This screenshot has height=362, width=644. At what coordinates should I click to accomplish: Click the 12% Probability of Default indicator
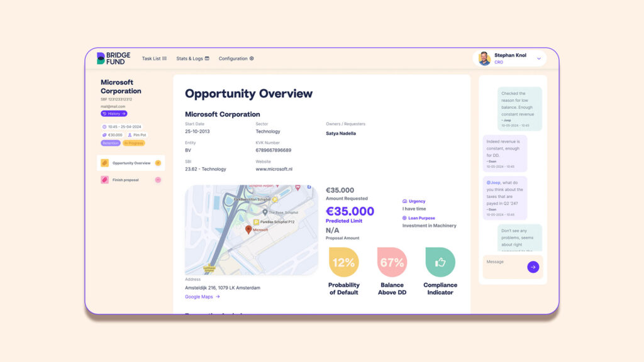coord(344,262)
